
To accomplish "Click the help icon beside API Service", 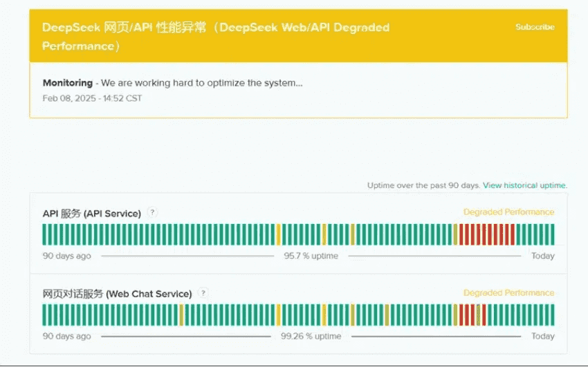I will 152,212.
